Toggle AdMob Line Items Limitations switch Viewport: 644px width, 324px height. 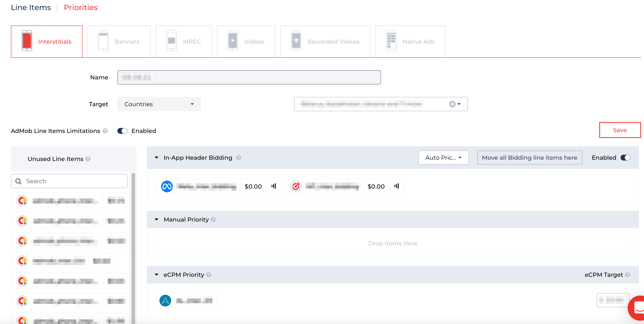[122, 131]
